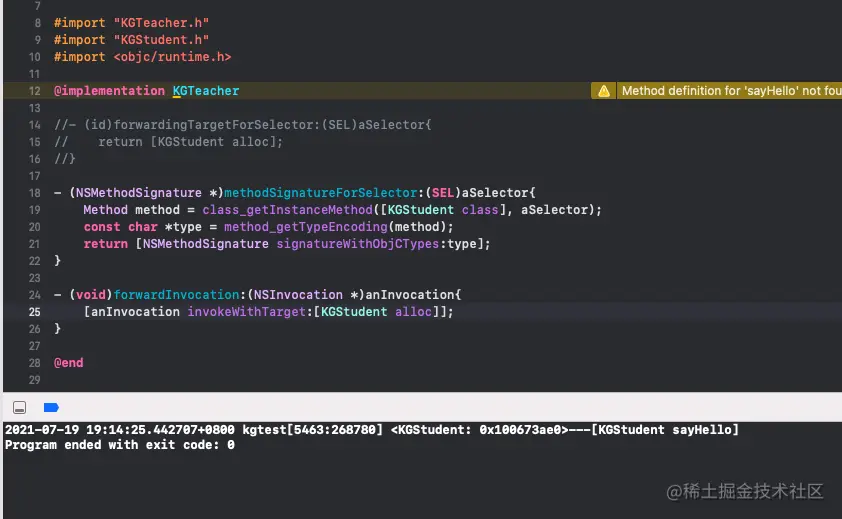Toggle the debug area hide button
This screenshot has width=842, height=519.
pyautogui.click(x=19, y=408)
